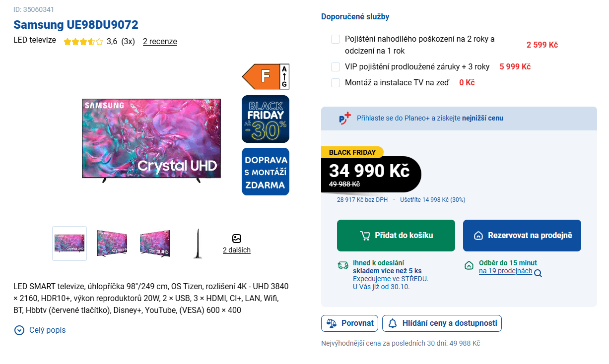Check TV wall mounting and installation
The height and width of the screenshot is (364, 609).
336,83
